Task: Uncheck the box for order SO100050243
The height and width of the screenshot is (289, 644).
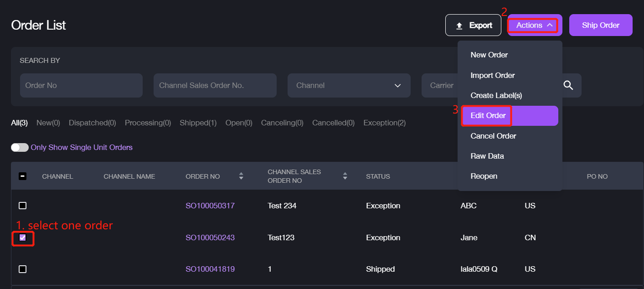Action: [22, 237]
